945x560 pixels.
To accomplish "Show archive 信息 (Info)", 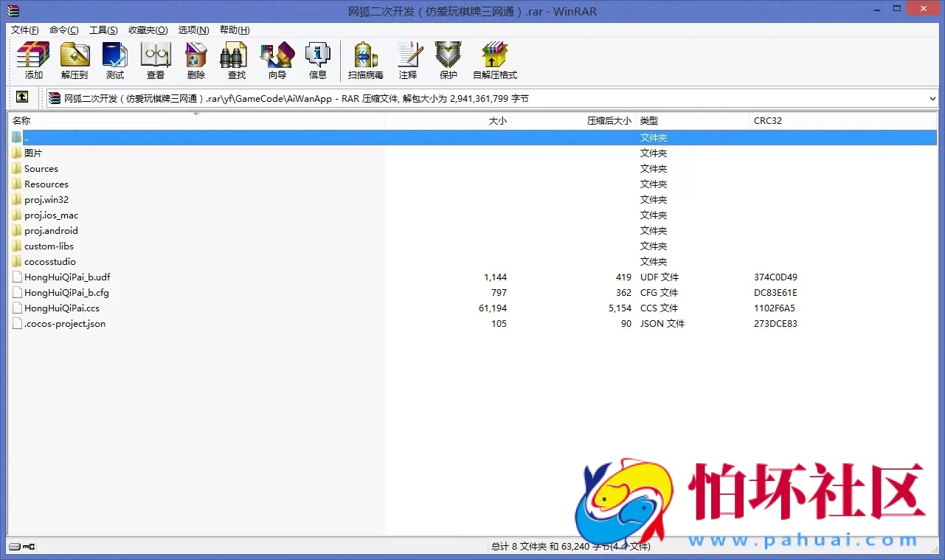I will point(317,59).
